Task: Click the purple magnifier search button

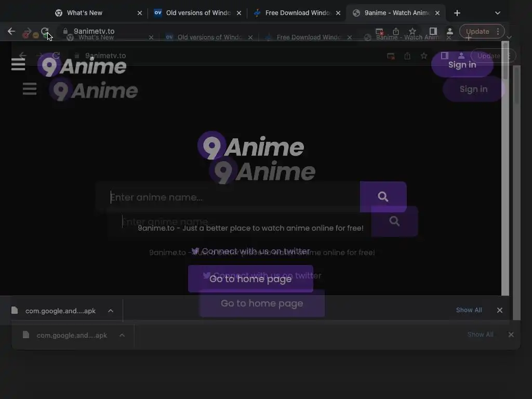Action: [383, 197]
